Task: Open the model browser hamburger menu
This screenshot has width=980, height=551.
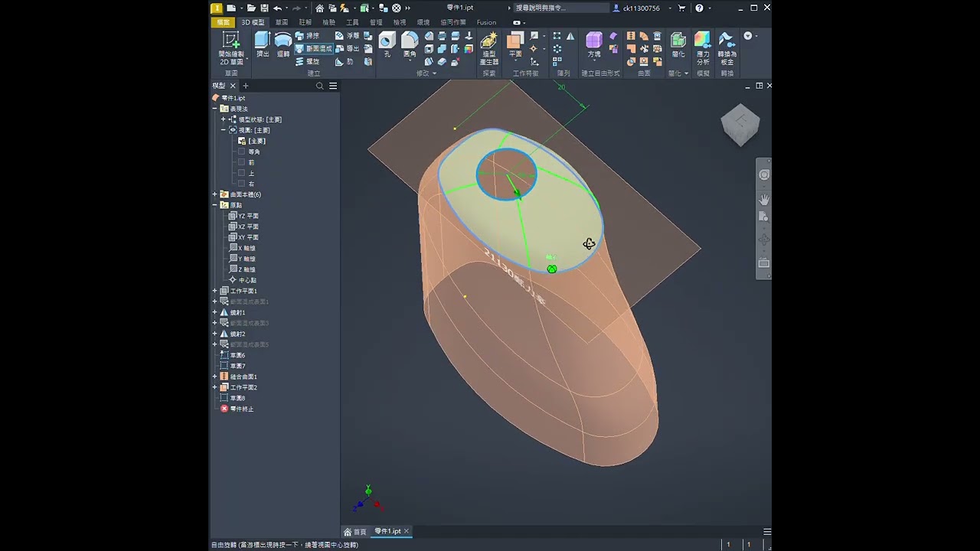Action: coord(333,86)
